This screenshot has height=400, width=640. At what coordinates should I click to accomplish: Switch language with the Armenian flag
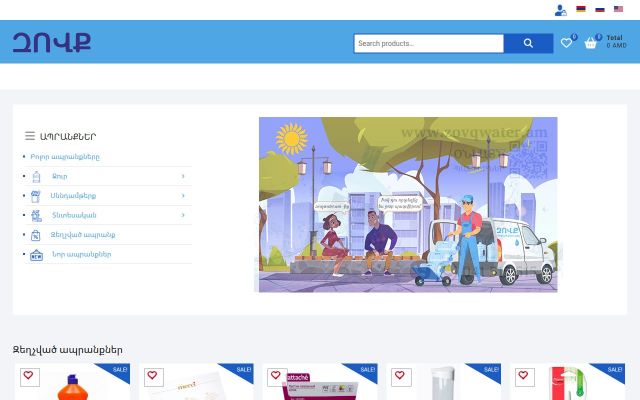[x=580, y=9]
